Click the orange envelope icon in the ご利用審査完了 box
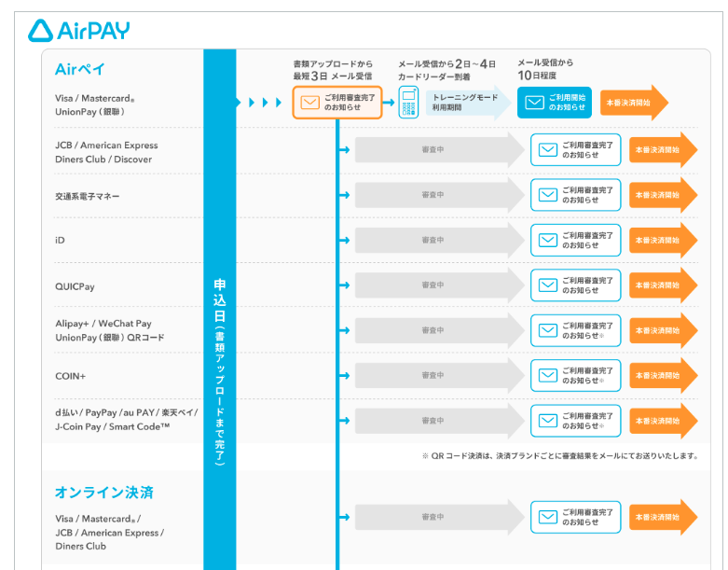 tap(310, 103)
